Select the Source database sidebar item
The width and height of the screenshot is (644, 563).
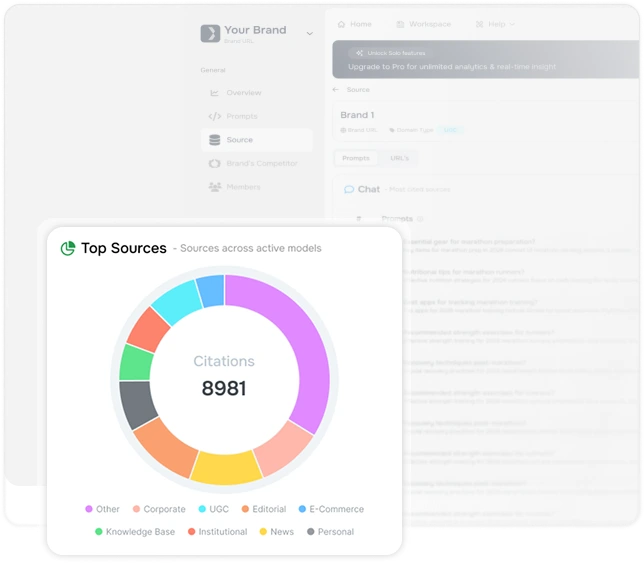click(x=257, y=140)
